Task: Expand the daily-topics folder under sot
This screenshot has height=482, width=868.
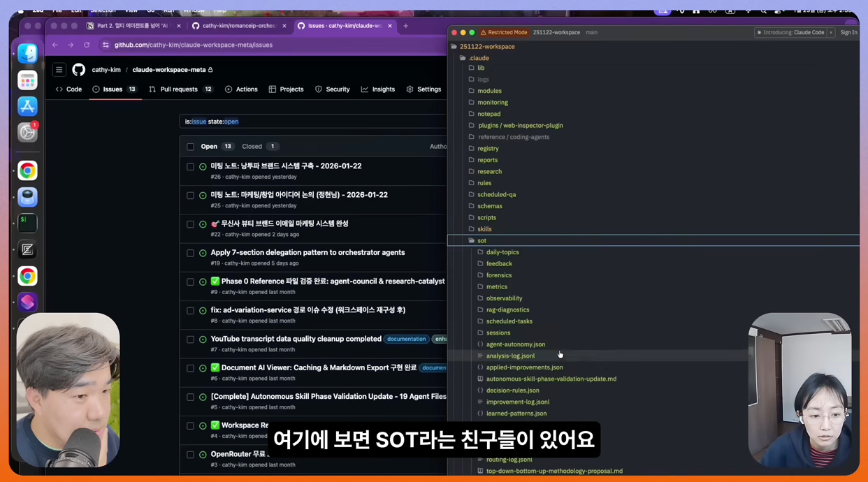Action: (x=502, y=251)
